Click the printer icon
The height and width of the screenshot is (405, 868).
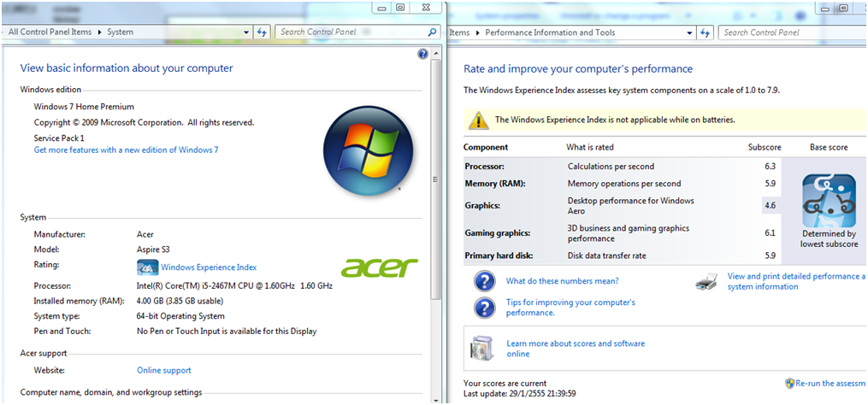[x=707, y=282]
